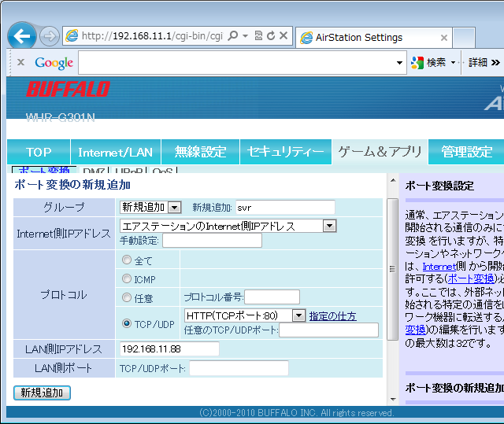Select the 任意 protocol radio button
Viewport: 504px width, 424px height.
127,297
